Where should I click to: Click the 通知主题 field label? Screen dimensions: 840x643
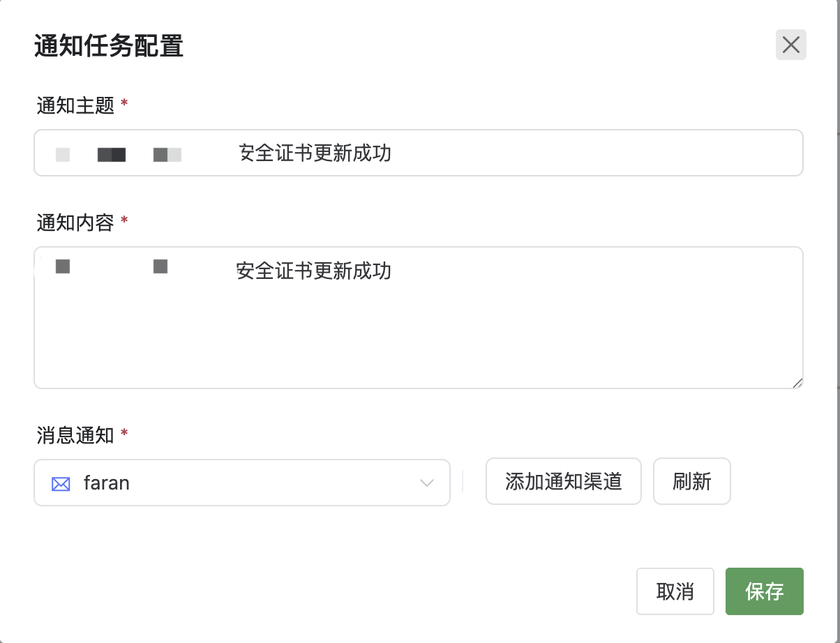click(75, 105)
